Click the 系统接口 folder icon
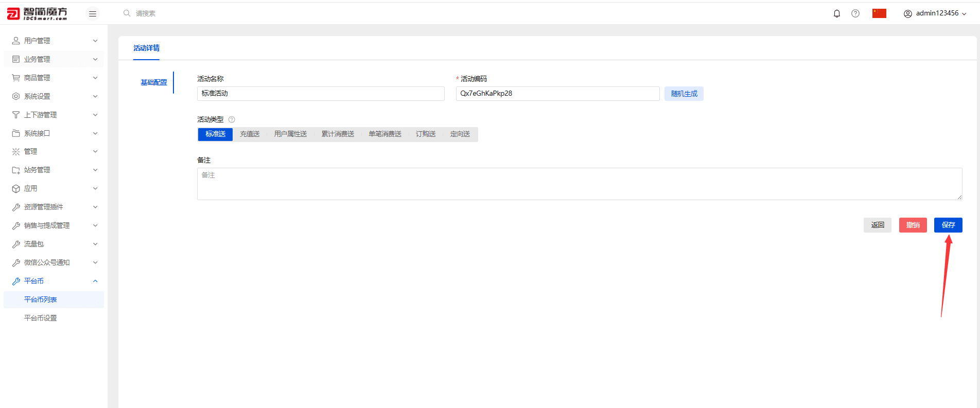 click(x=16, y=133)
